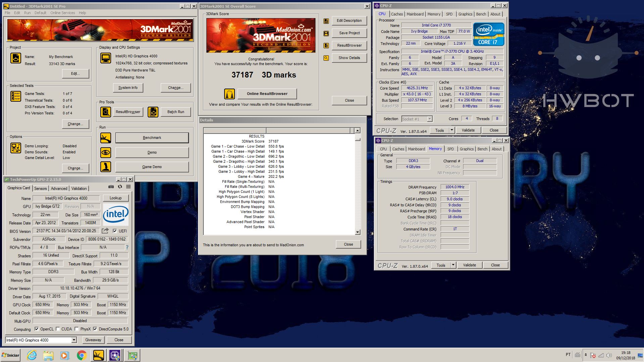
Task: Click Edit button in Project section
Action: point(75,73)
